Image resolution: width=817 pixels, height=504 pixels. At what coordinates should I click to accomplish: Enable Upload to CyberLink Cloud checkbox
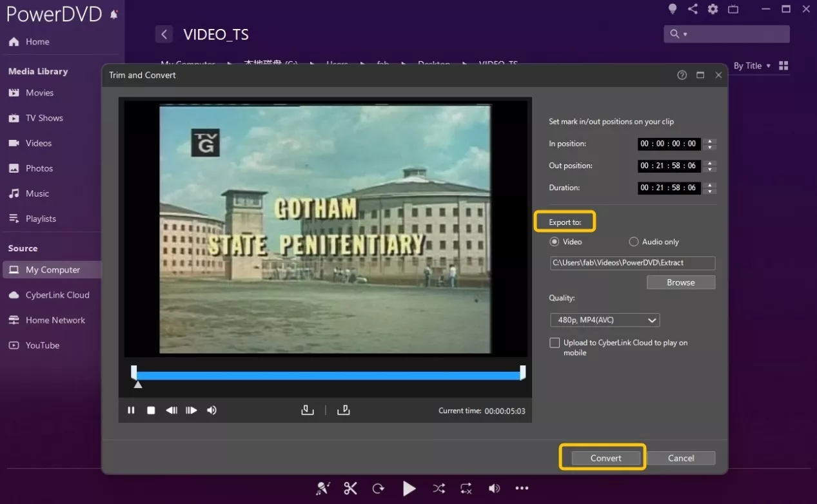click(555, 343)
